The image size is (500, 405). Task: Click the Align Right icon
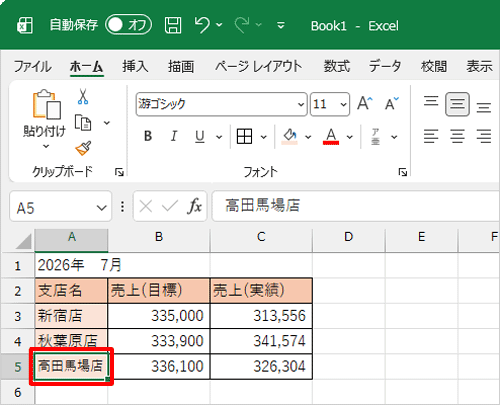(484, 136)
